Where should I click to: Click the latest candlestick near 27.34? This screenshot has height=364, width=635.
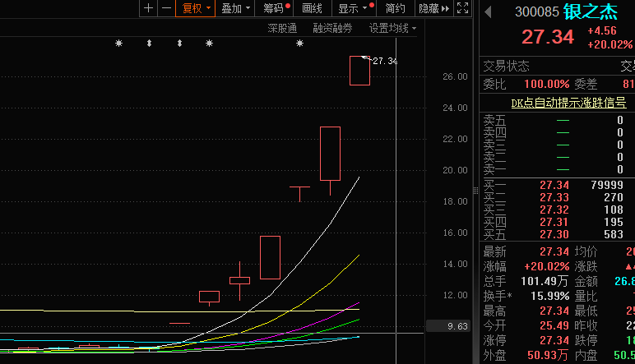click(359, 71)
